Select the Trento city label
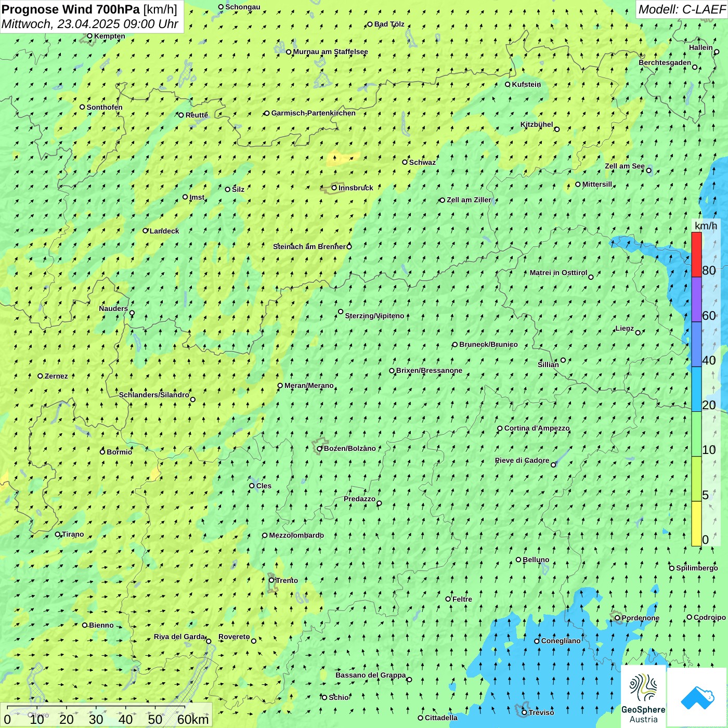 [287, 580]
